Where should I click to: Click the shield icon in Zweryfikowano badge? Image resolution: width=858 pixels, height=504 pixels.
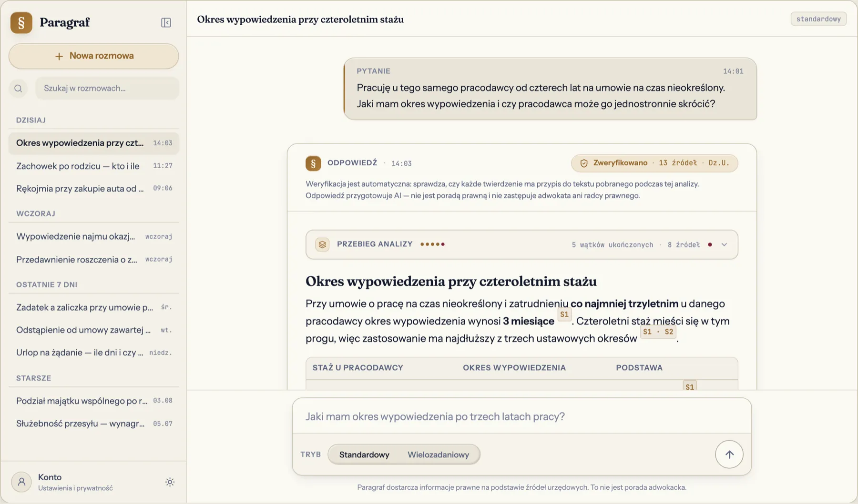click(583, 163)
